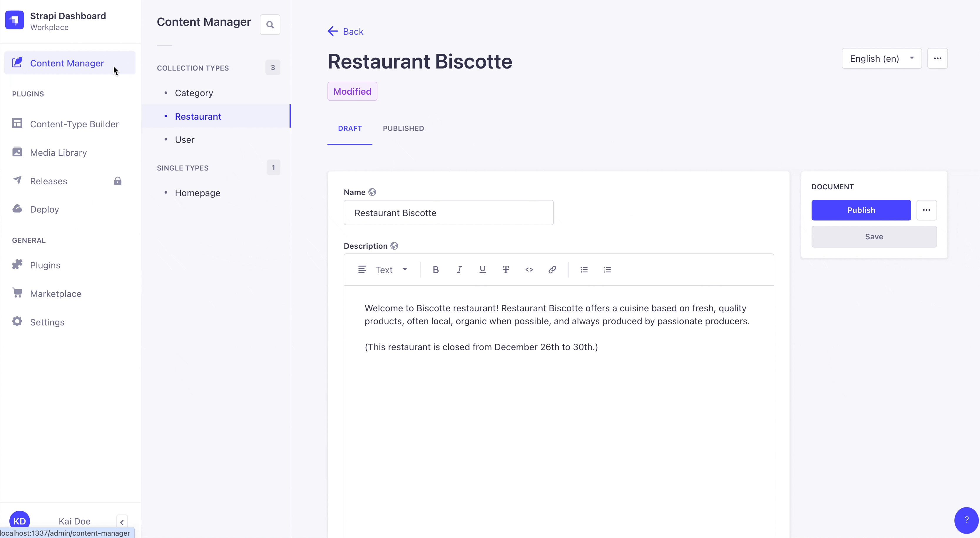Insert inline code formatting
980x538 pixels.
pos(529,270)
